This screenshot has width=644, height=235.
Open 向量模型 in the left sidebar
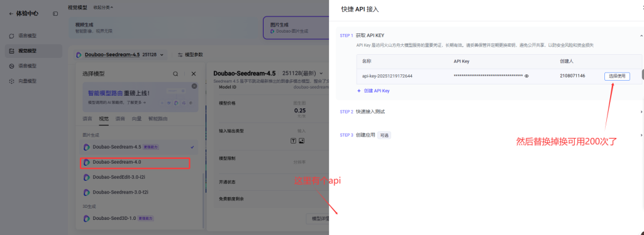tap(34, 81)
